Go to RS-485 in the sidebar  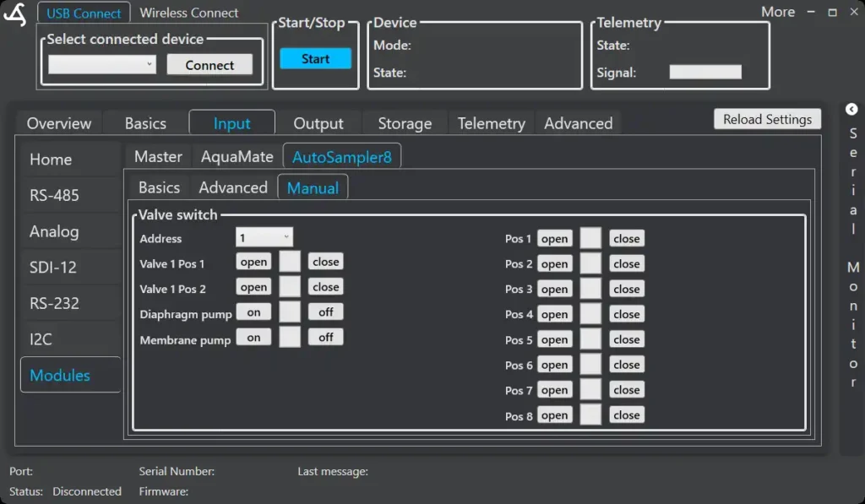(55, 195)
